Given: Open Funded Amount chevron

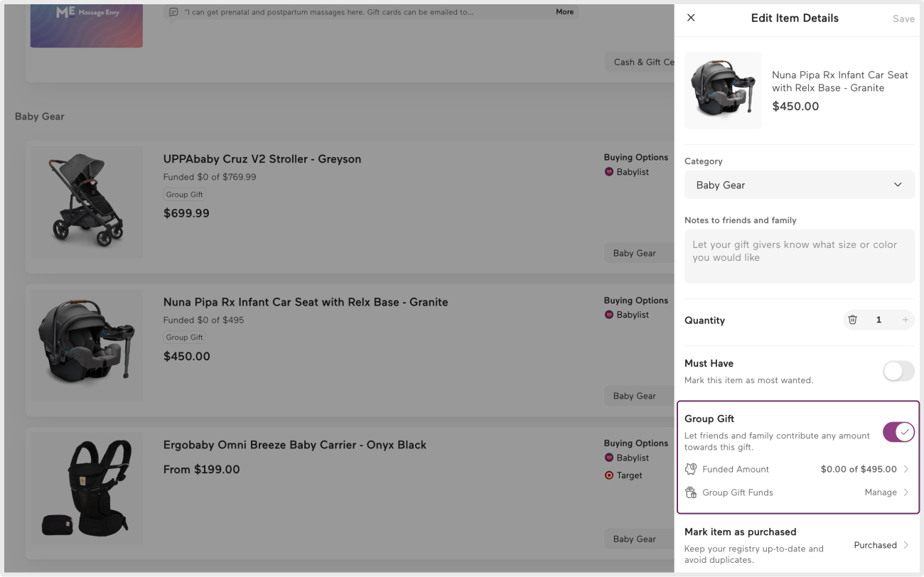Looking at the screenshot, I should [906, 469].
